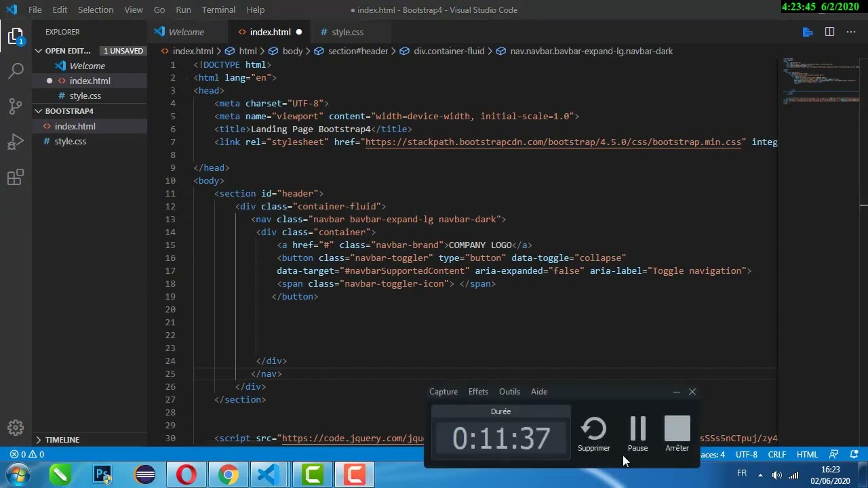Open the Extensions view

pyautogui.click(x=16, y=178)
